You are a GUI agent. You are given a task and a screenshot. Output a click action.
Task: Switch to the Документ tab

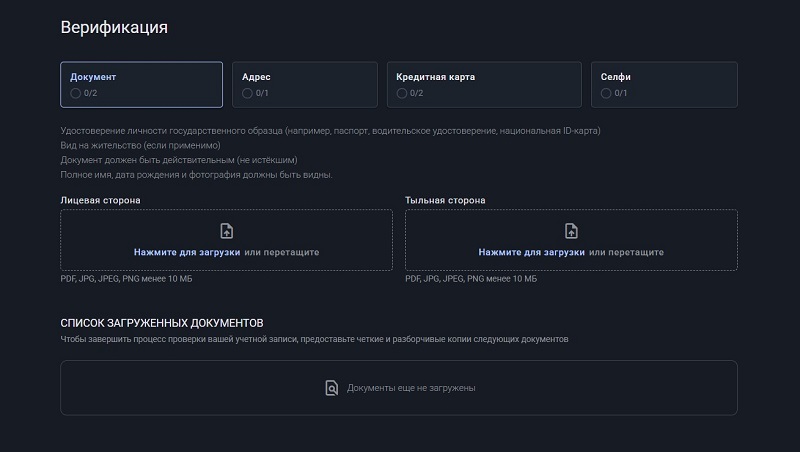click(x=141, y=84)
